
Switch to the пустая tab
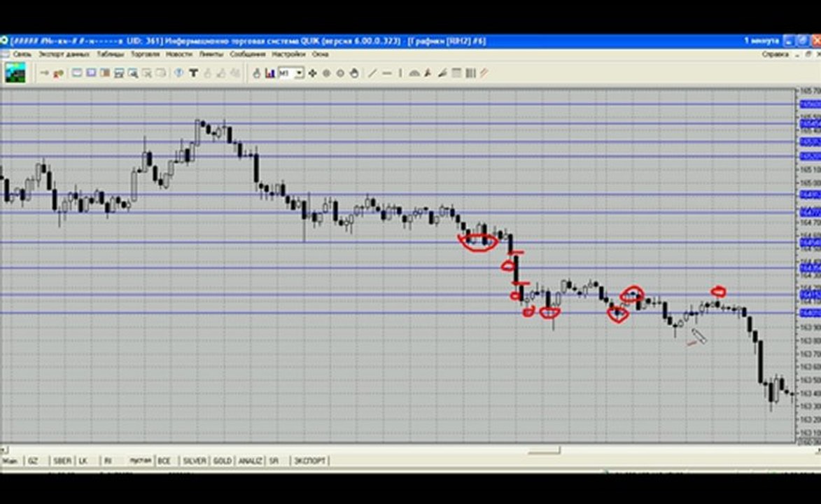[x=140, y=461]
